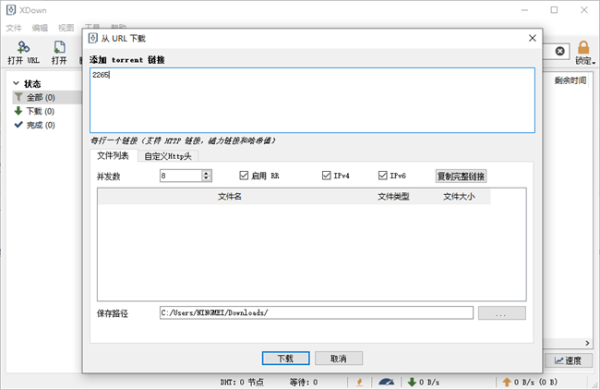Click the Remaining Time column header in main window
The image size is (600, 390).
click(x=570, y=80)
